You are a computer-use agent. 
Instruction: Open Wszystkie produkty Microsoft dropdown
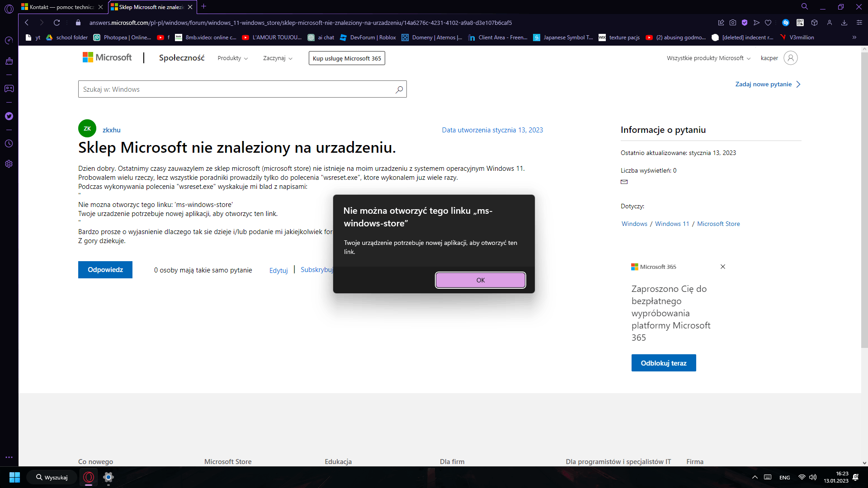tap(708, 58)
